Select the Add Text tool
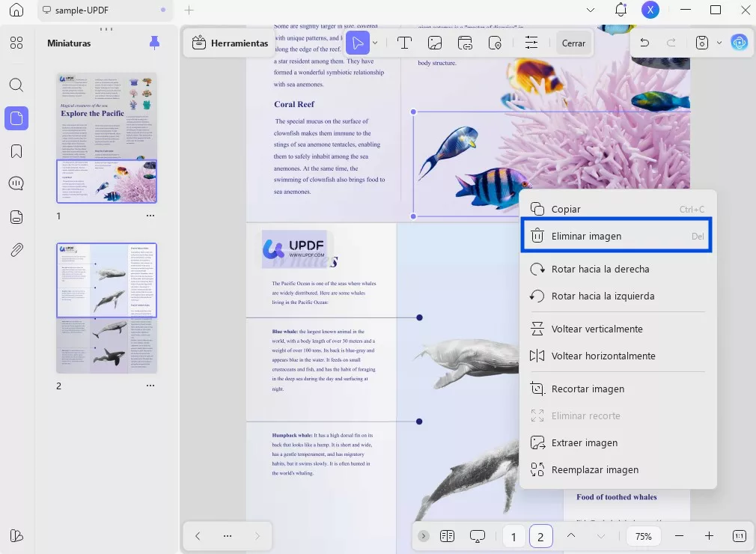 click(x=404, y=43)
